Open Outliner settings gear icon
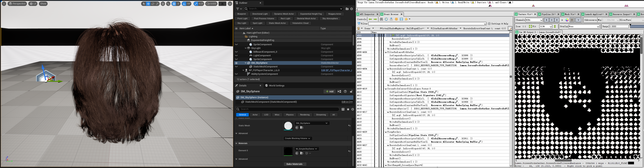This screenshot has height=168, width=644. click(x=352, y=9)
